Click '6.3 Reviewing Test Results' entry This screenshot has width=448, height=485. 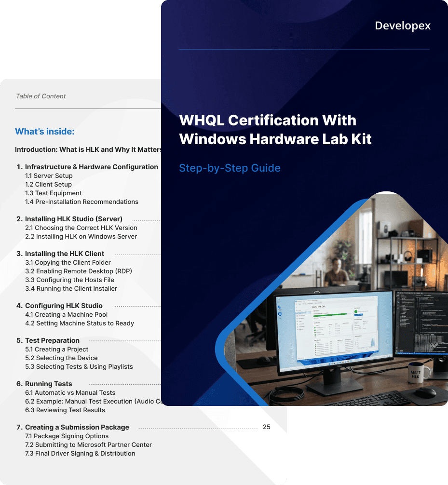click(x=65, y=410)
